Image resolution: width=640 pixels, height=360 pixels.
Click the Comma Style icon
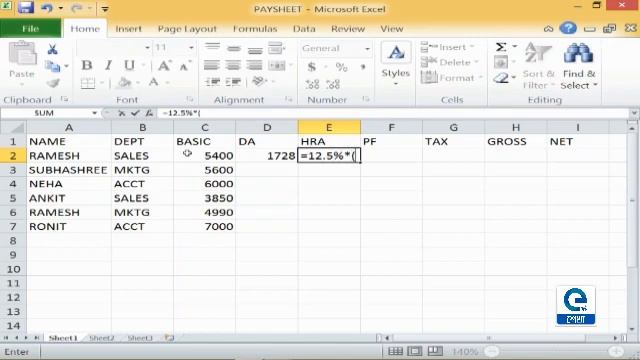tap(363, 66)
